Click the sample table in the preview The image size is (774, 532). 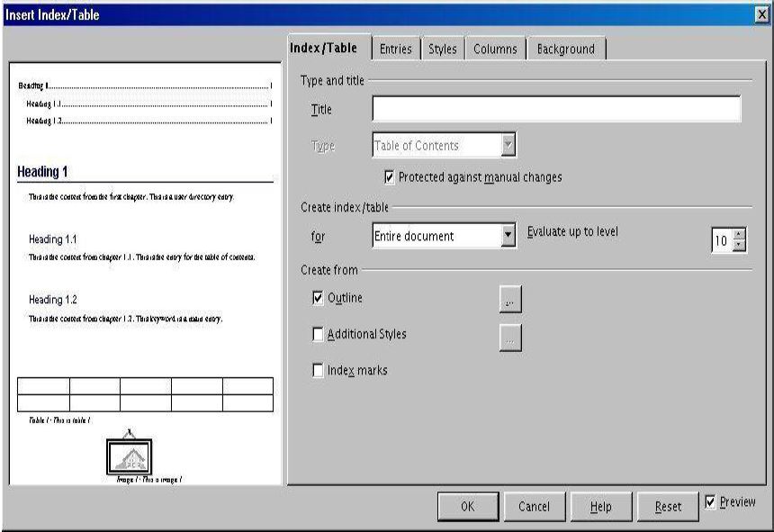tap(145, 394)
